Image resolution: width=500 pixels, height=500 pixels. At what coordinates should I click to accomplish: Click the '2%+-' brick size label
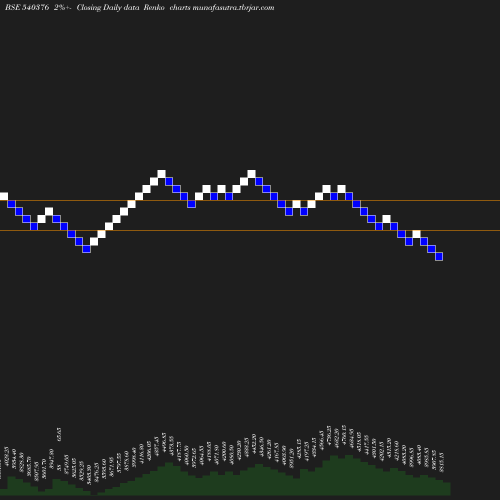tap(62, 7)
